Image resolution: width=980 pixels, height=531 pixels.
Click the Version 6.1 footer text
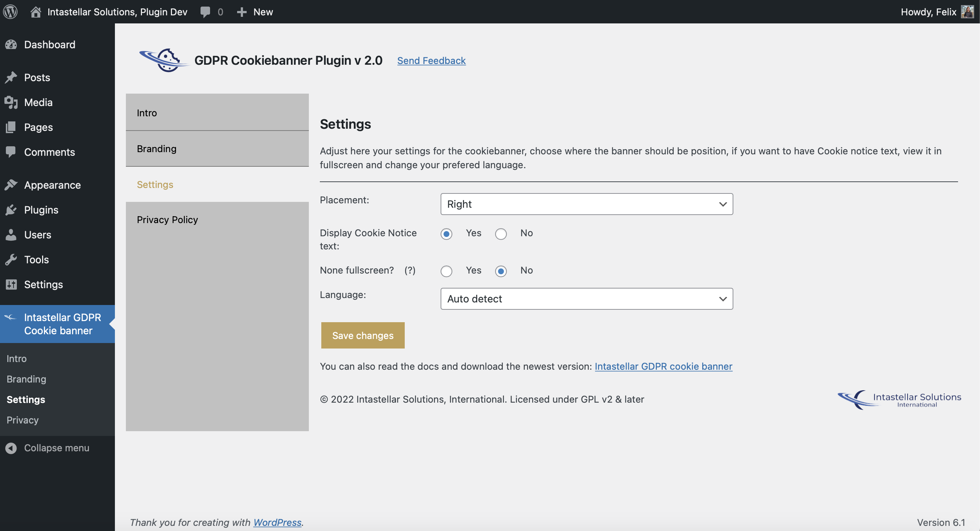(940, 522)
